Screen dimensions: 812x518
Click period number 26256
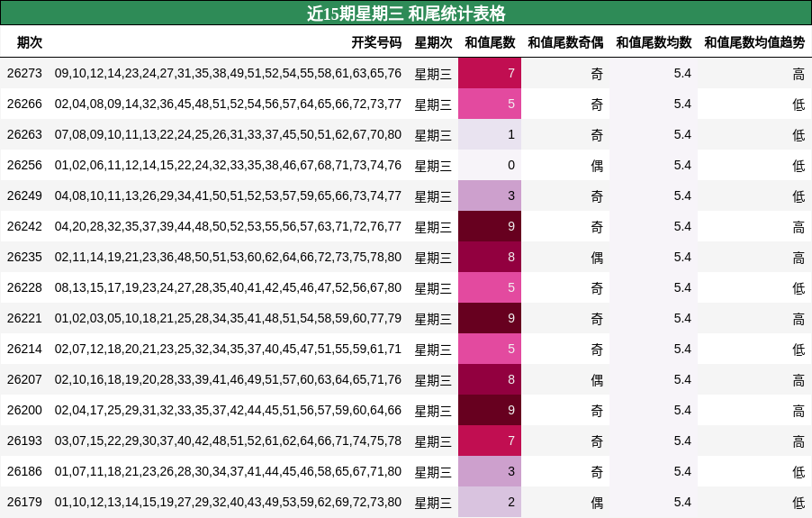click(24, 165)
